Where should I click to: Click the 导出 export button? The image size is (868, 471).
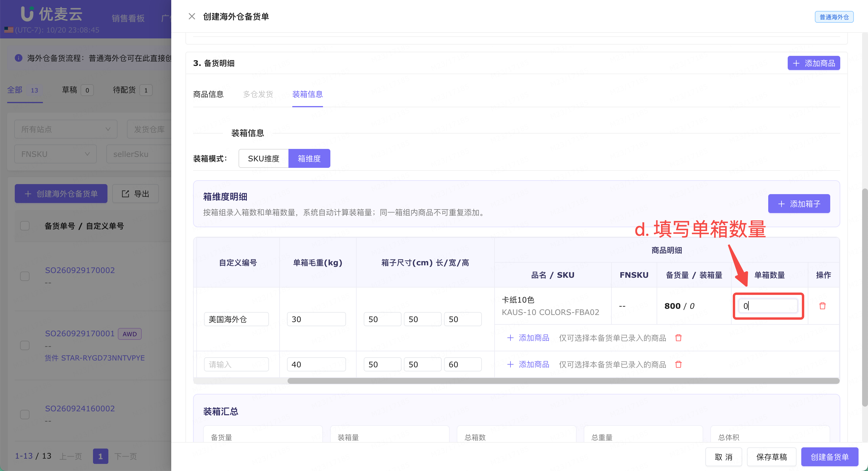point(135,194)
